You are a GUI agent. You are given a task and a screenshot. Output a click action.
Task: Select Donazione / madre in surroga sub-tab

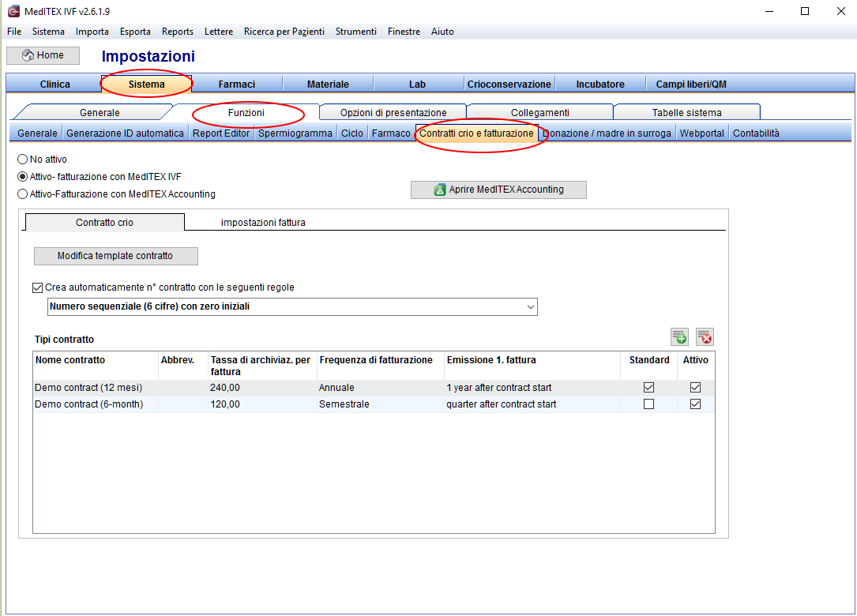point(607,133)
